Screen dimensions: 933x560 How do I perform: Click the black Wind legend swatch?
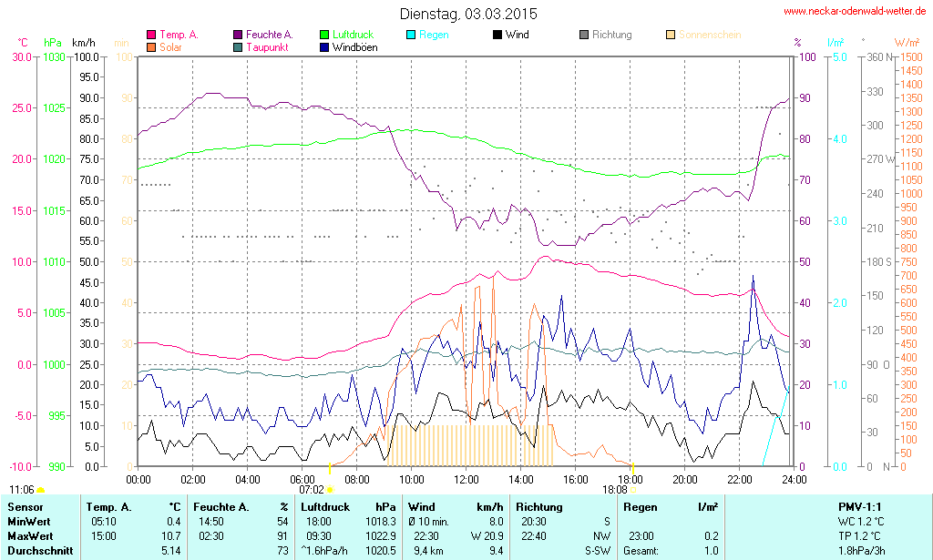point(497,36)
